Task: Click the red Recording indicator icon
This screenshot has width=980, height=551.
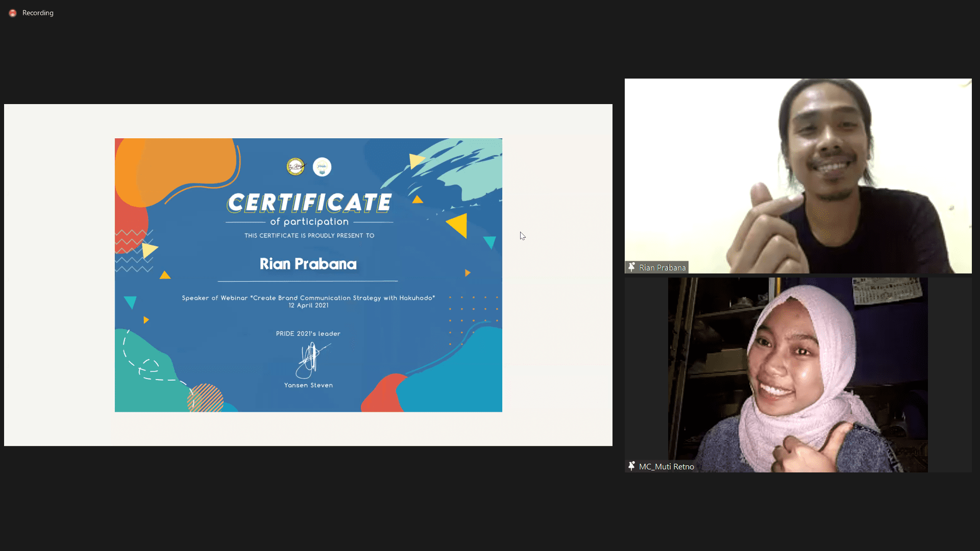Action: point(13,13)
